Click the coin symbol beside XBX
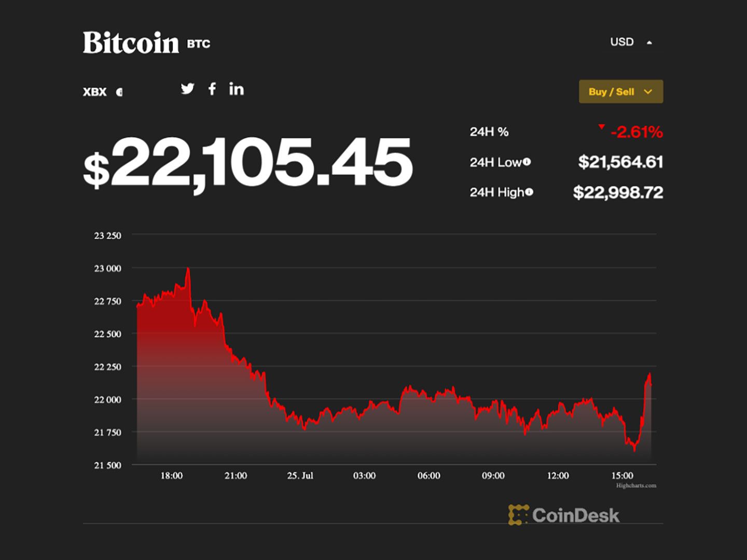Viewport: 747px width, 560px height. click(x=120, y=92)
